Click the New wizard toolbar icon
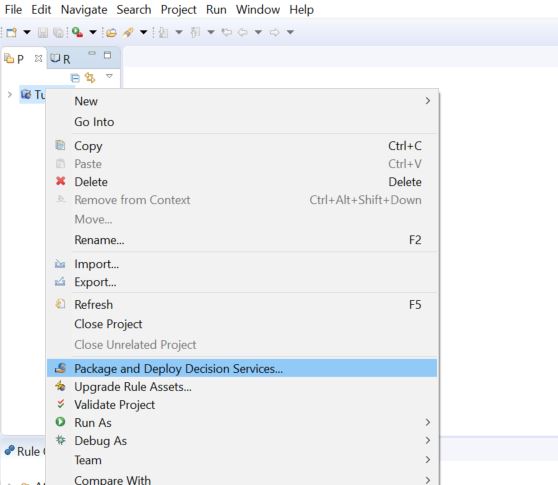Image resolution: width=558 pixels, height=485 pixels. click(11, 32)
